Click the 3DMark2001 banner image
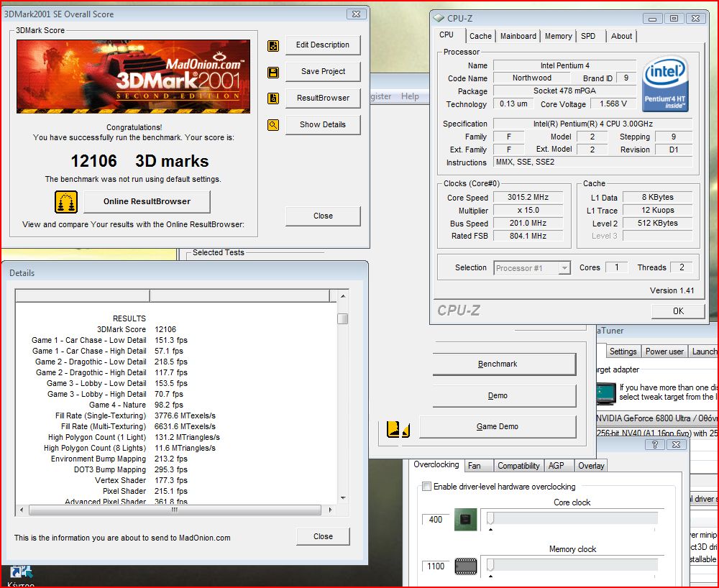The width and height of the screenshot is (719, 588). point(134,76)
